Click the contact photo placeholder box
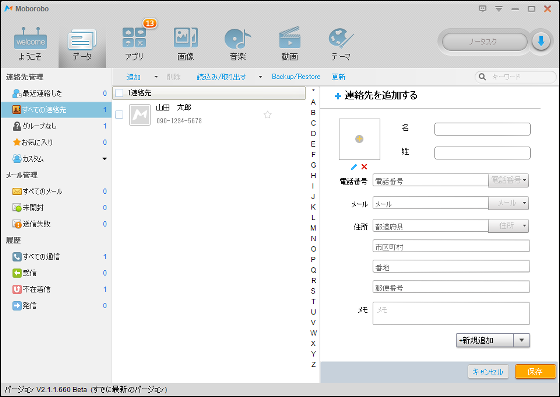Image resolution: width=560 pixels, height=397 pixels. point(359,139)
